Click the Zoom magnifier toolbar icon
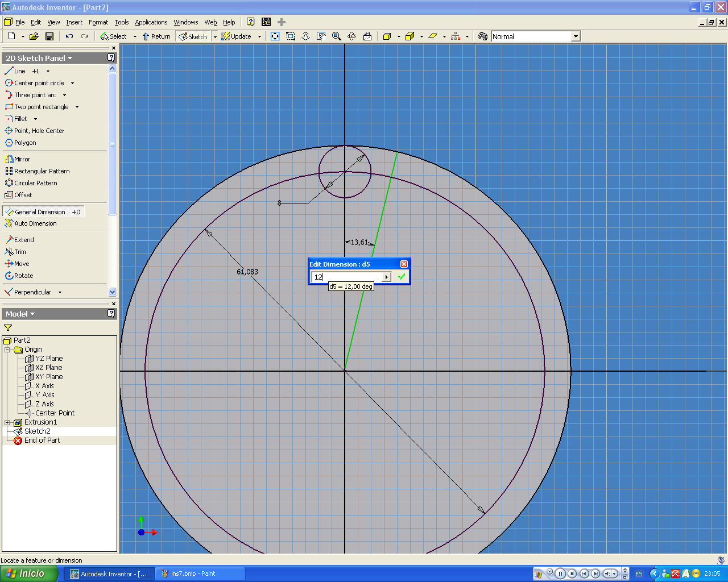This screenshot has width=728, height=582. tap(337, 36)
